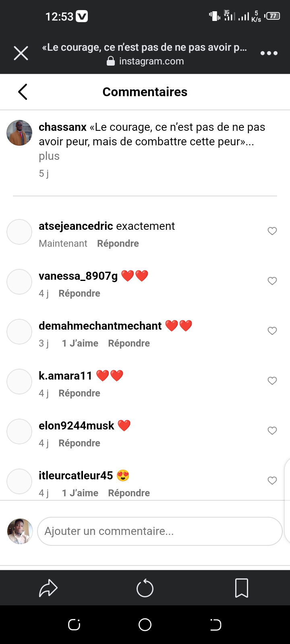The height and width of the screenshot is (644, 290).
Task: Focus the "Ajouter un commentaire" field
Action: [159, 531]
